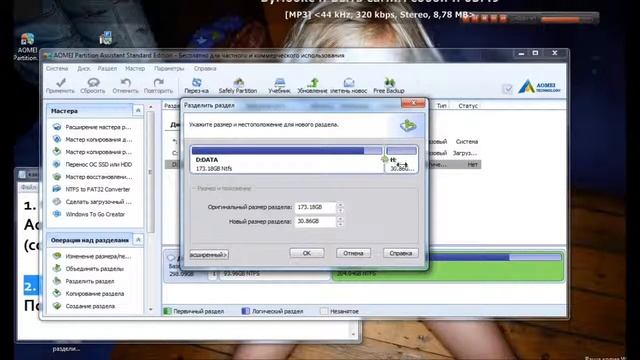The height and width of the screenshot is (360, 640).
Task: Click the Reload (Перез-ка) toolbar icon
Action: (196, 86)
